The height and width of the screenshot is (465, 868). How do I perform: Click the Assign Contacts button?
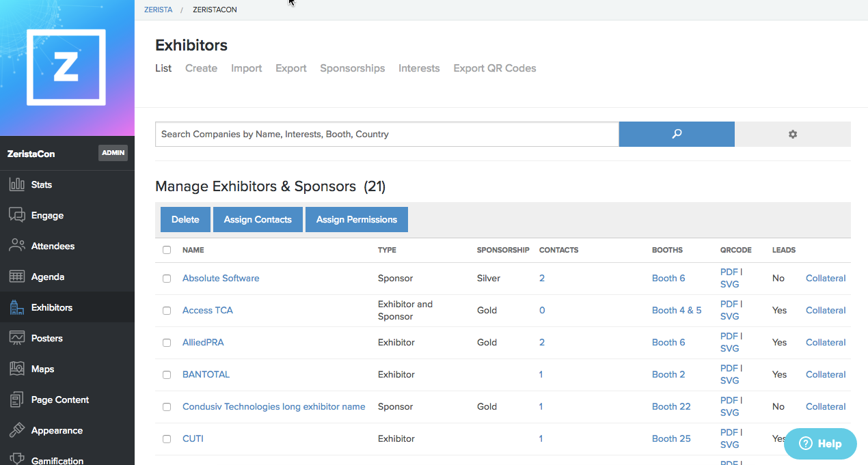(258, 219)
